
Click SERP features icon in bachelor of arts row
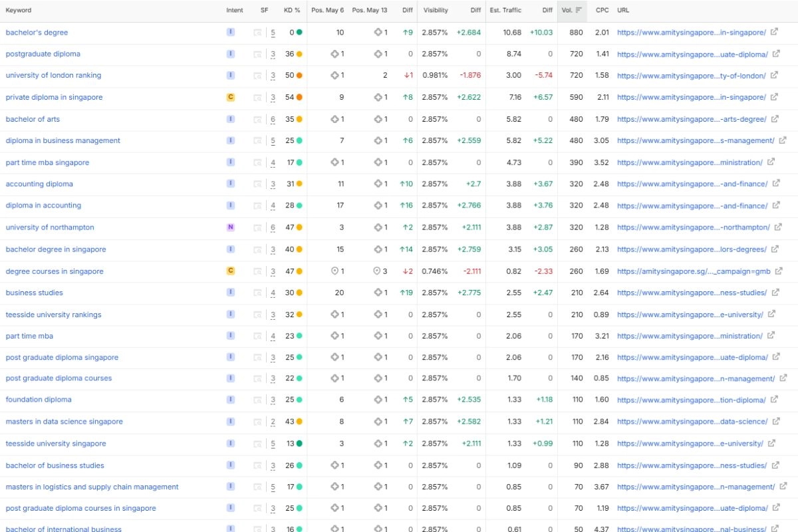[x=257, y=120]
